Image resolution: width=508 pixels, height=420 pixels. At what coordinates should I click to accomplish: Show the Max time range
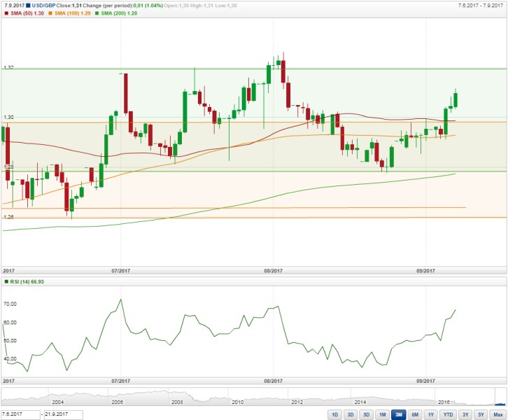[498, 414]
